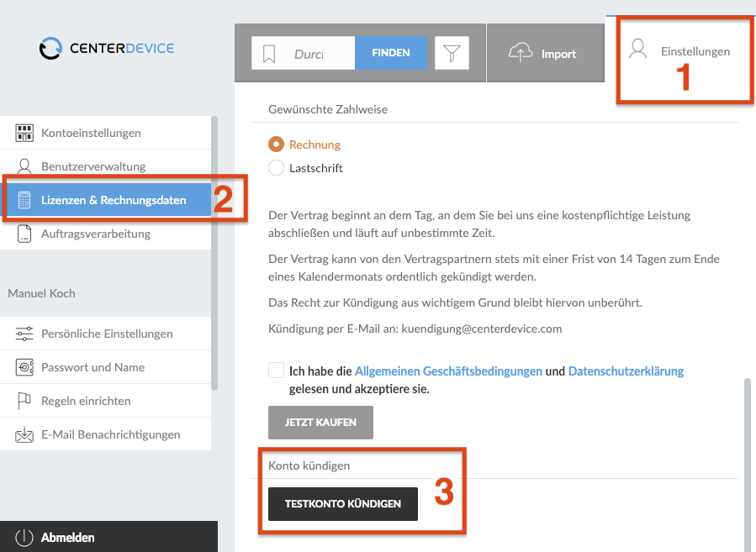756x552 pixels.
Task: Click the sliders icon for Persönliche Einstellungen
Action: point(24,334)
